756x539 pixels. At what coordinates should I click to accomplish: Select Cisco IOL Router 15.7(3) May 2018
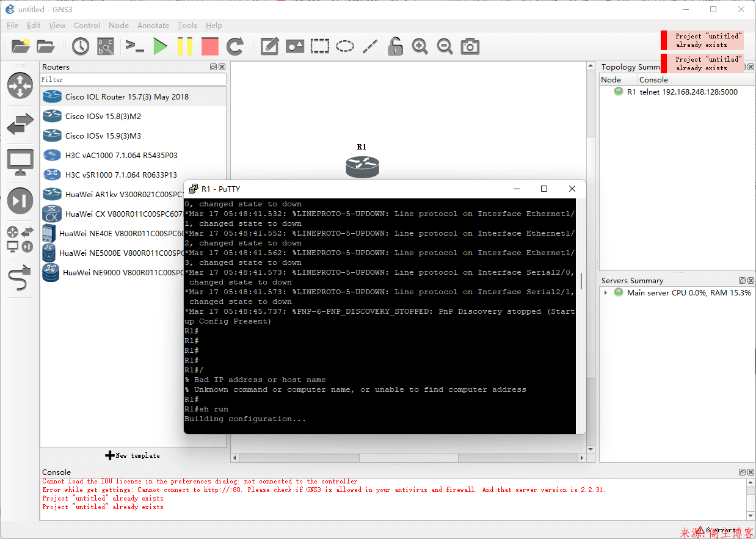click(133, 96)
